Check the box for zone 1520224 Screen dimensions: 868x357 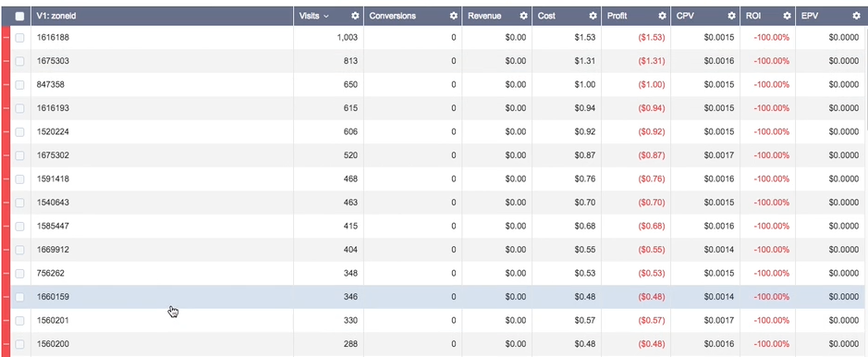[20, 131]
